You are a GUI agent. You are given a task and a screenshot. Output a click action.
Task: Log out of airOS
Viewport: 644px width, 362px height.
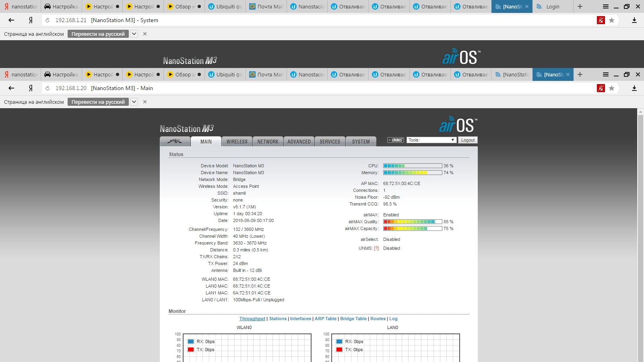click(x=468, y=140)
